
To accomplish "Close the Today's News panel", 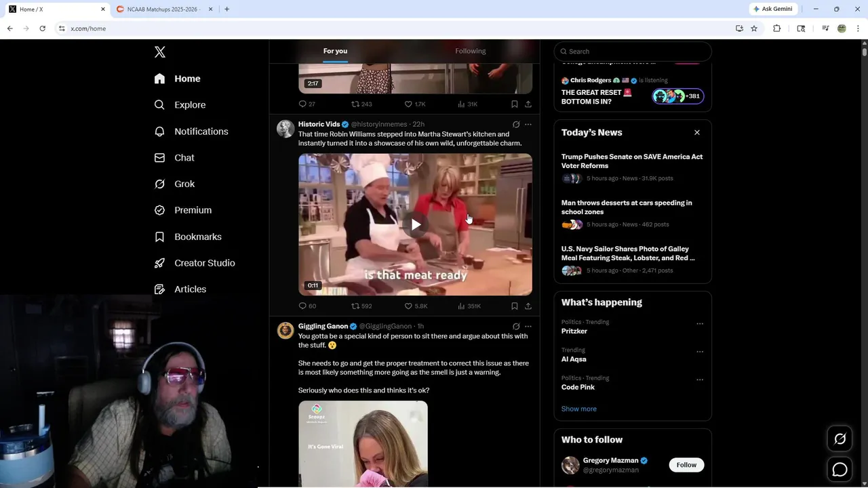I will pyautogui.click(x=697, y=132).
